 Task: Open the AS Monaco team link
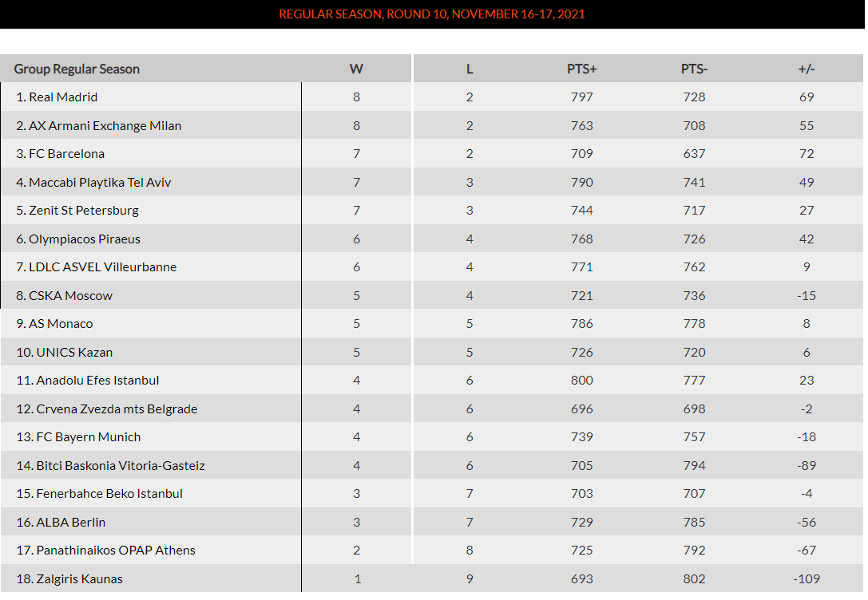coord(61,324)
